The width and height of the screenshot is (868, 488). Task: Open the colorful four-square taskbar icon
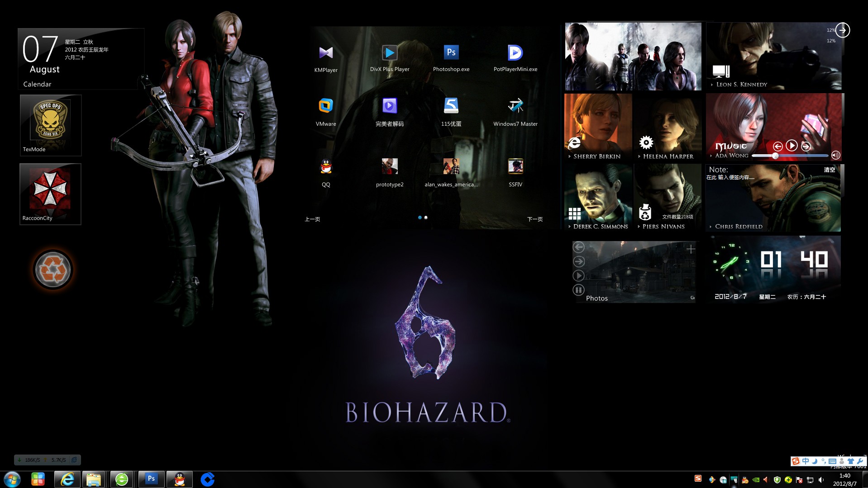coord(38,479)
